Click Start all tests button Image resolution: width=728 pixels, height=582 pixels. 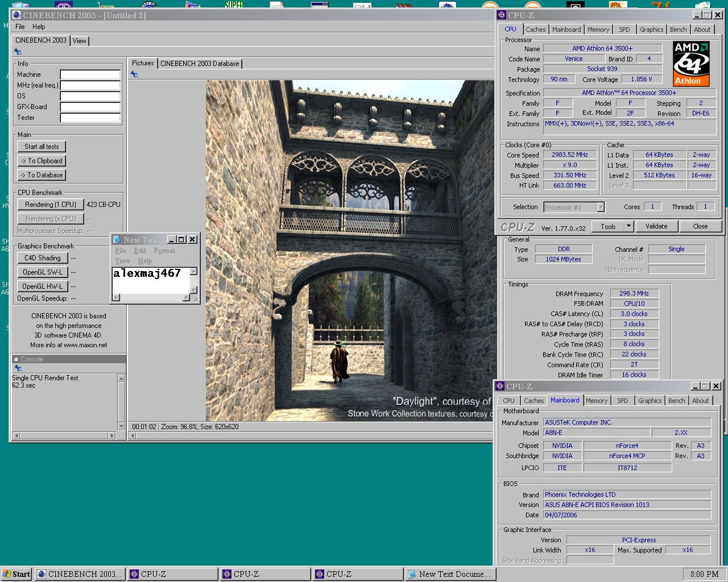(42, 147)
